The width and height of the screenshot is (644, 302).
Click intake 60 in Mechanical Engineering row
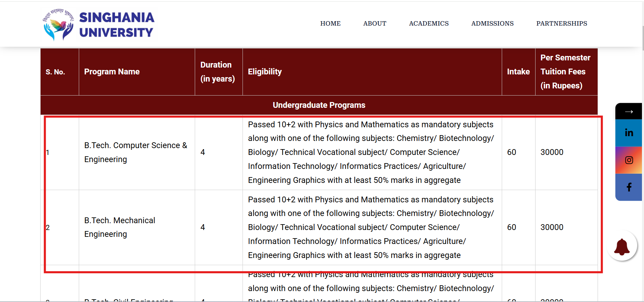point(511,227)
